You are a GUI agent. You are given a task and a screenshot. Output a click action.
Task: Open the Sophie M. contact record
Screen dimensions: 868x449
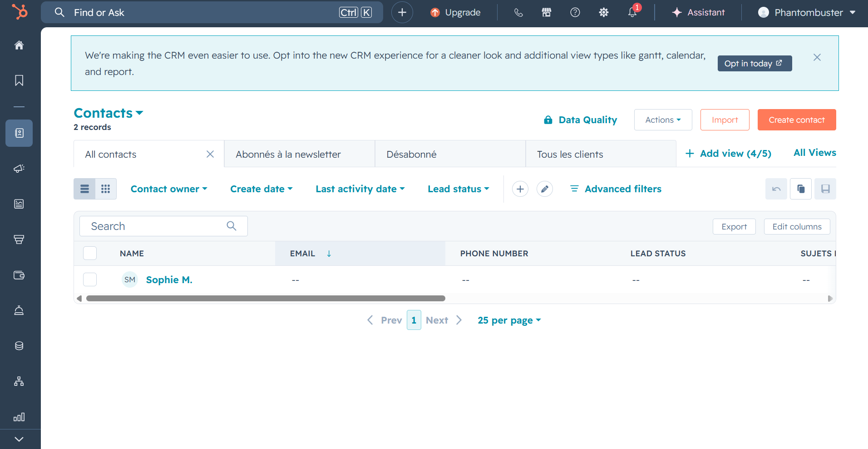pyautogui.click(x=169, y=280)
